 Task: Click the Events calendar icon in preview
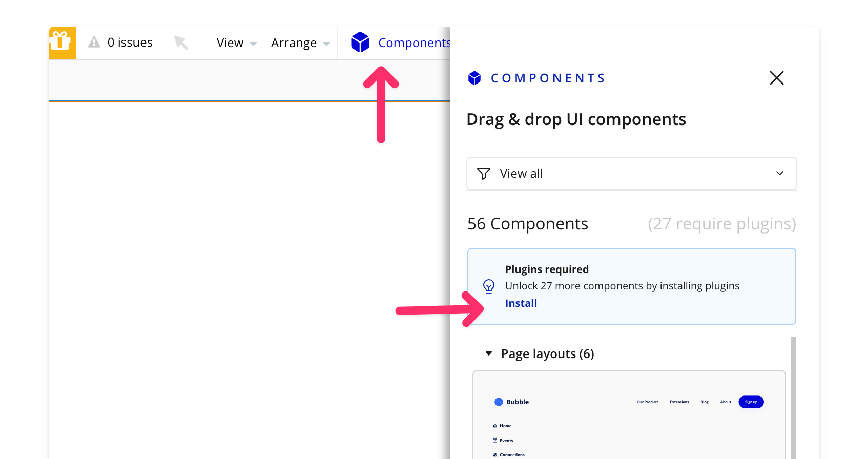(x=495, y=441)
